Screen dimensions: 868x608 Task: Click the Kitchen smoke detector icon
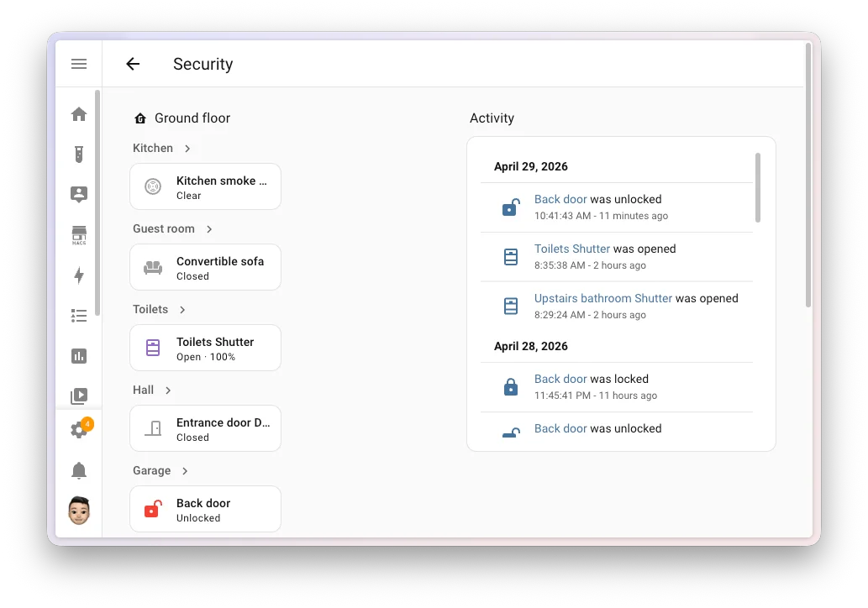tap(153, 186)
